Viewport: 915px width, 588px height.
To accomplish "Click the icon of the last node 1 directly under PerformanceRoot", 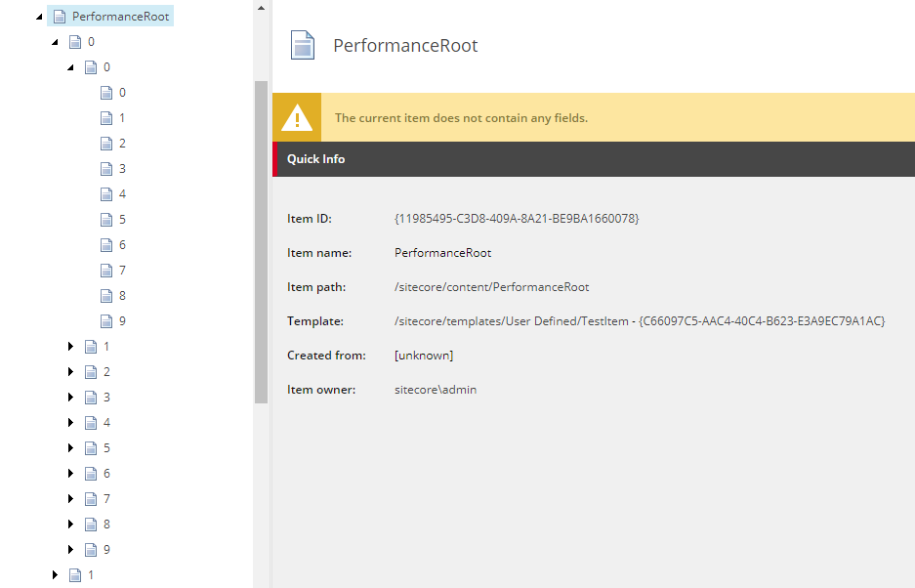I will point(75,575).
